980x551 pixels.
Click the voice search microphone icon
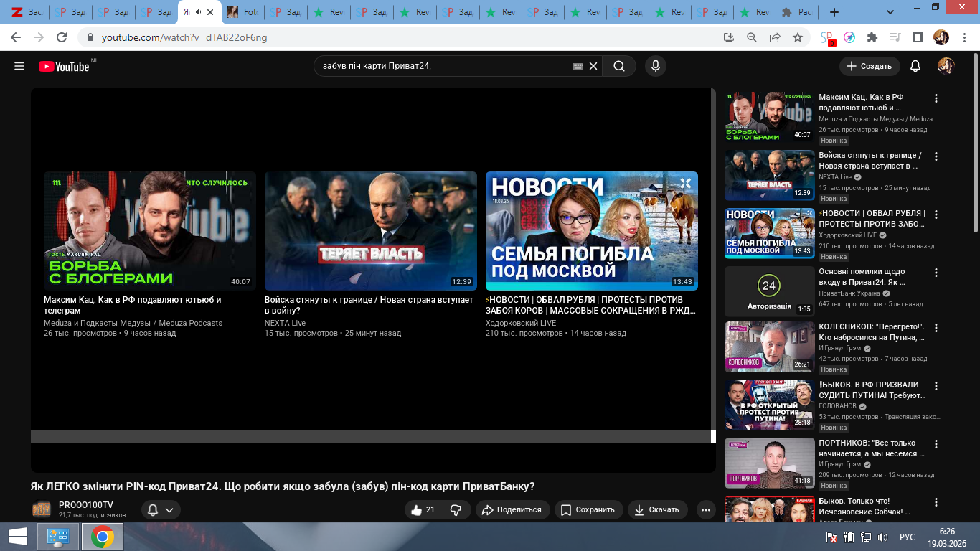[654, 66]
